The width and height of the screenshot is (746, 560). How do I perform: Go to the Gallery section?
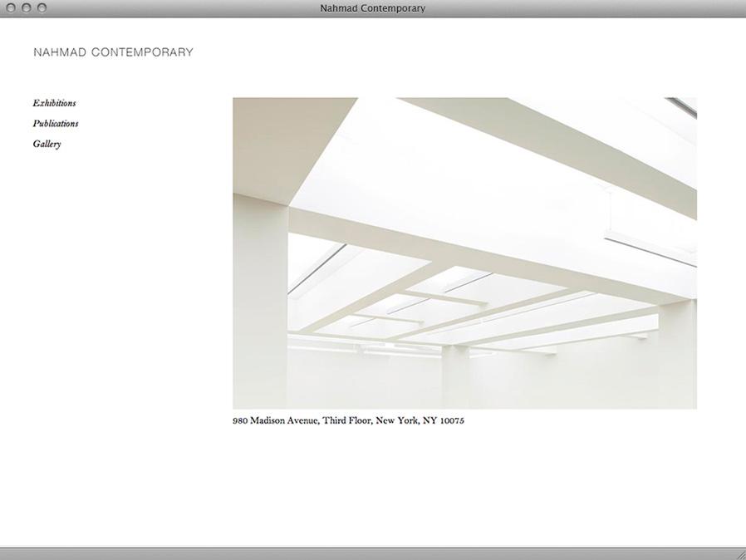tap(47, 144)
